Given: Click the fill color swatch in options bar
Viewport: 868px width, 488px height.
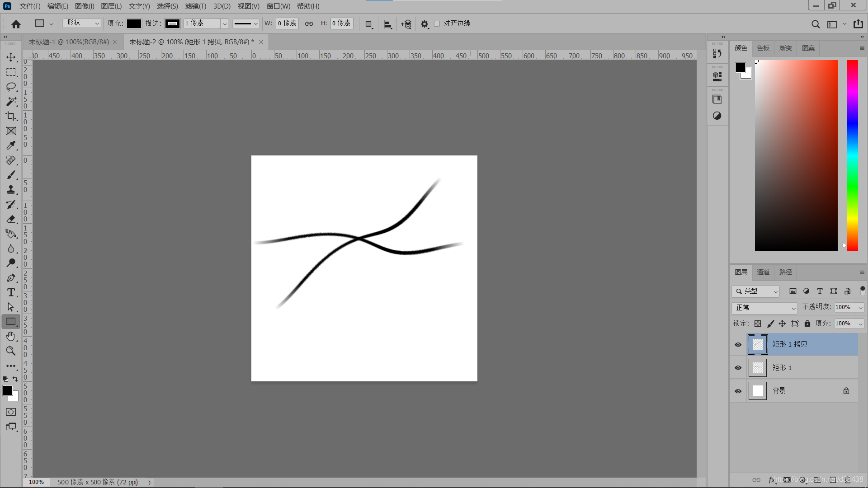Looking at the screenshot, I should coord(134,23).
